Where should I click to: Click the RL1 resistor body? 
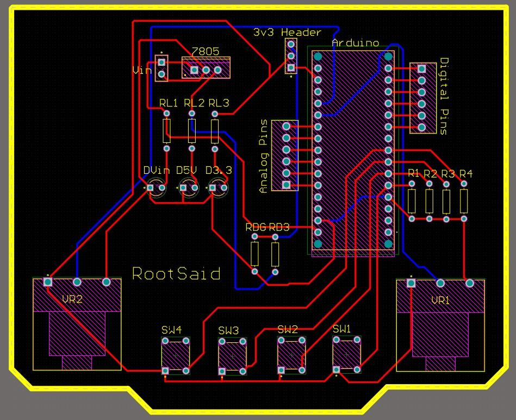click(x=167, y=130)
